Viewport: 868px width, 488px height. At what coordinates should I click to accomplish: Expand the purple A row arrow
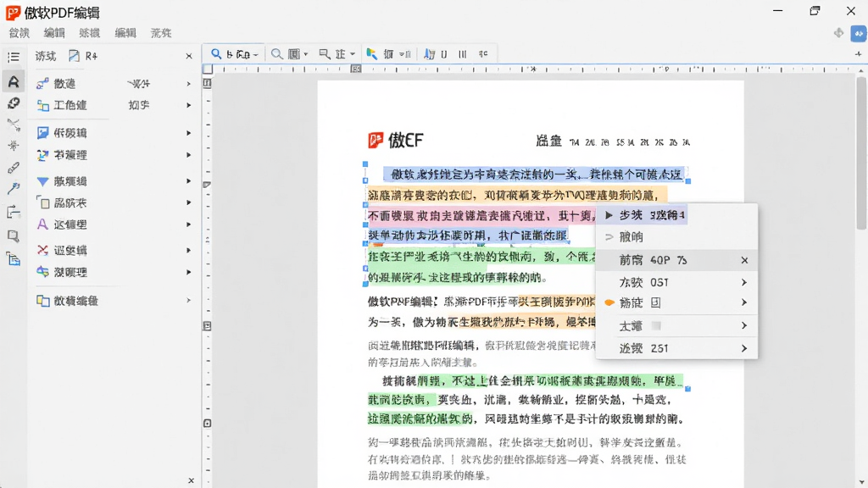point(189,225)
